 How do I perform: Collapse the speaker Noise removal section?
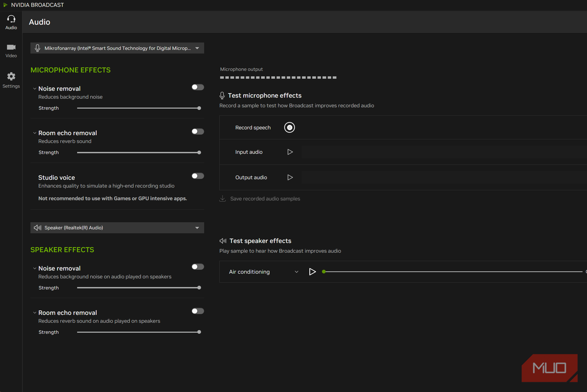tap(35, 268)
